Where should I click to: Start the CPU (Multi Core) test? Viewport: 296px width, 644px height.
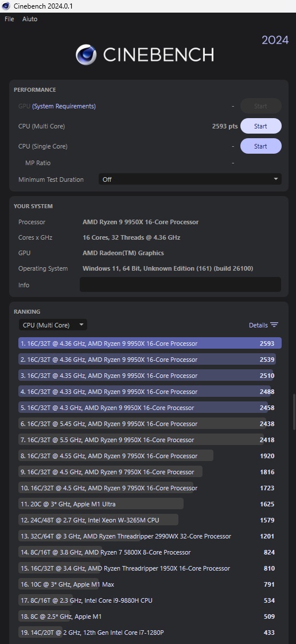tap(260, 126)
